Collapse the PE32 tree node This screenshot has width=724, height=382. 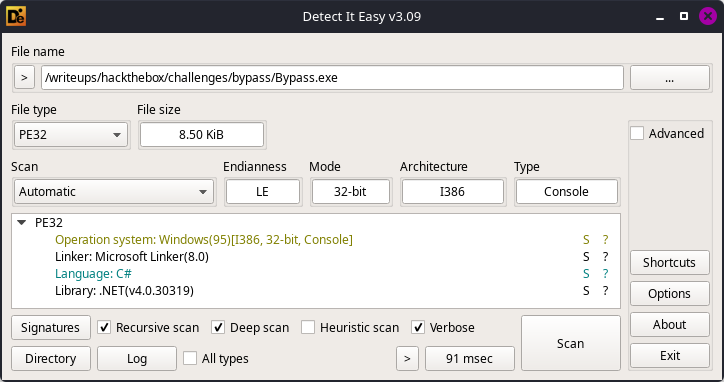click(21, 223)
